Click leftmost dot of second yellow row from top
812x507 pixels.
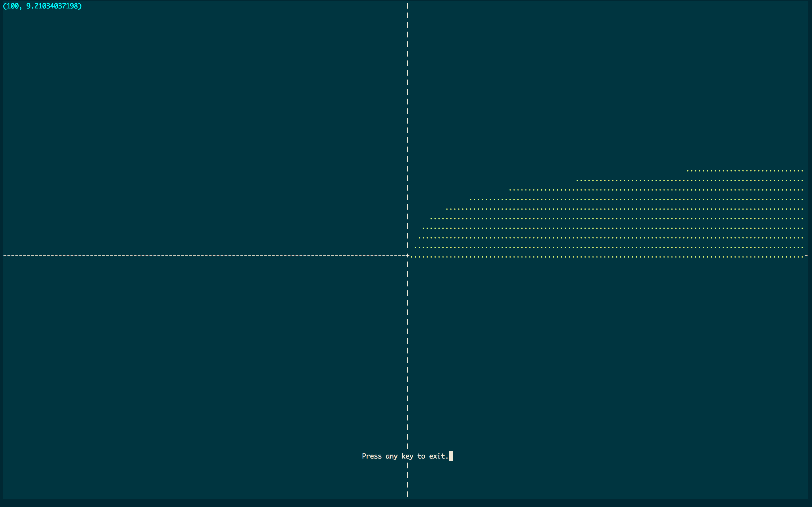pos(577,180)
